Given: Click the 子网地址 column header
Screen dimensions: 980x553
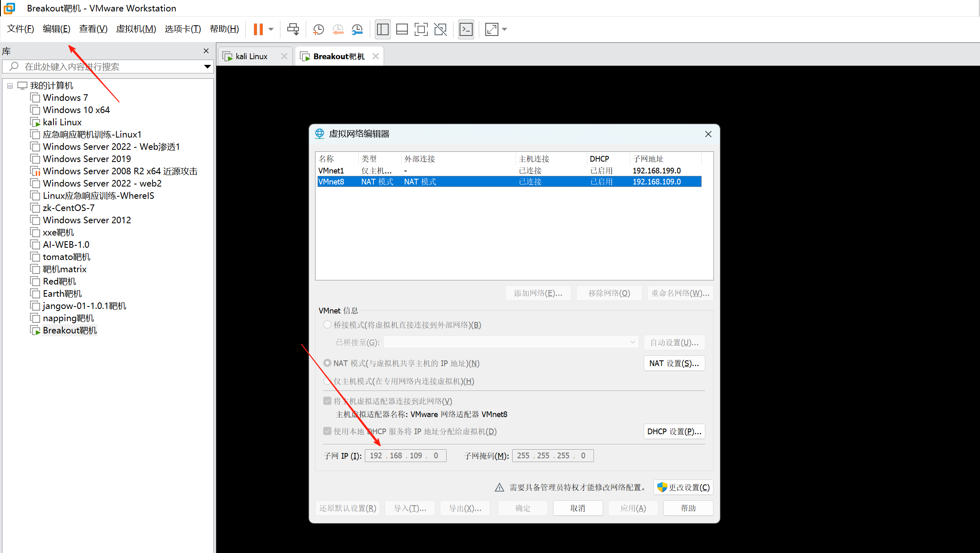Looking at the screenshot, I should [x=666, y=159].
